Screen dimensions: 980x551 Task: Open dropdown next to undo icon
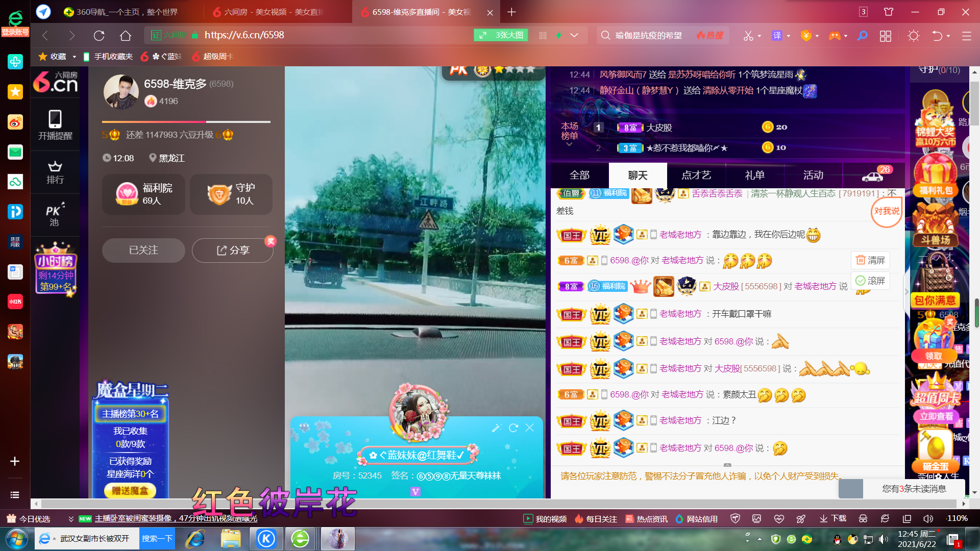948,36
